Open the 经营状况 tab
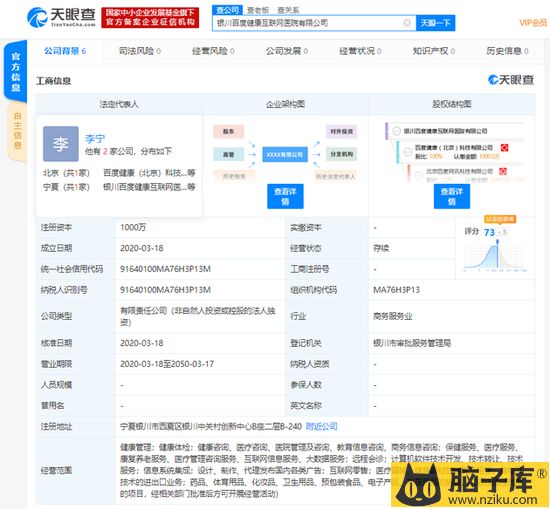This screenshot has height=509, width=550. (x=360, y=51)
